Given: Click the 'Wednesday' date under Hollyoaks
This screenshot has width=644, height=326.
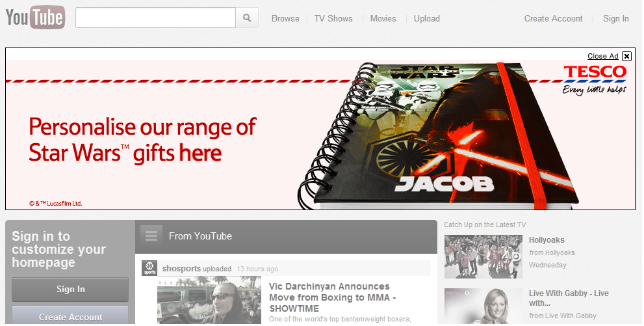Looking at the screenshot, I should click(547, 265).
